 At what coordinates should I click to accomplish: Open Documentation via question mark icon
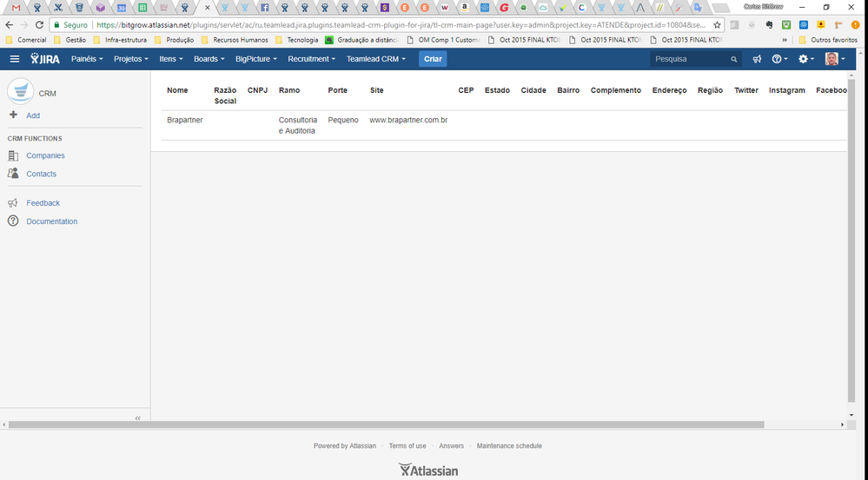coord(13,220)
